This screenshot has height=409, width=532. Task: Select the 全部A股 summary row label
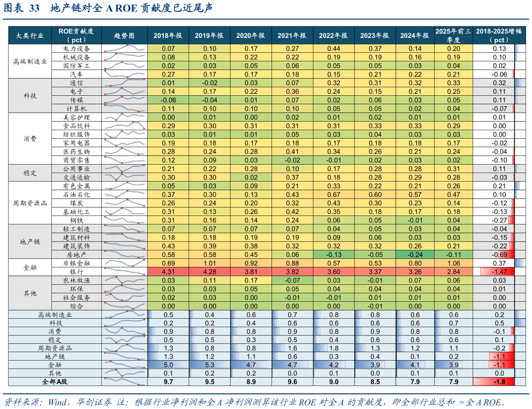coord(55,382)
